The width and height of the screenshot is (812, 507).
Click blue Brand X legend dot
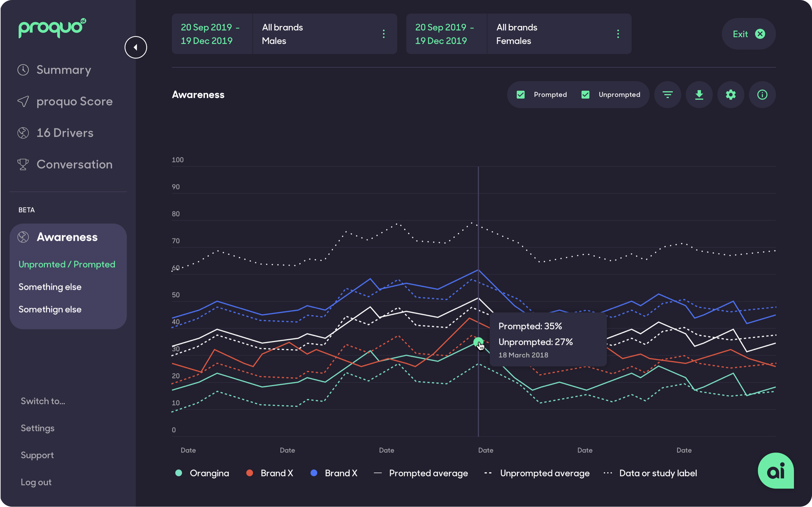pyautogui.click(x=314, y=473)
